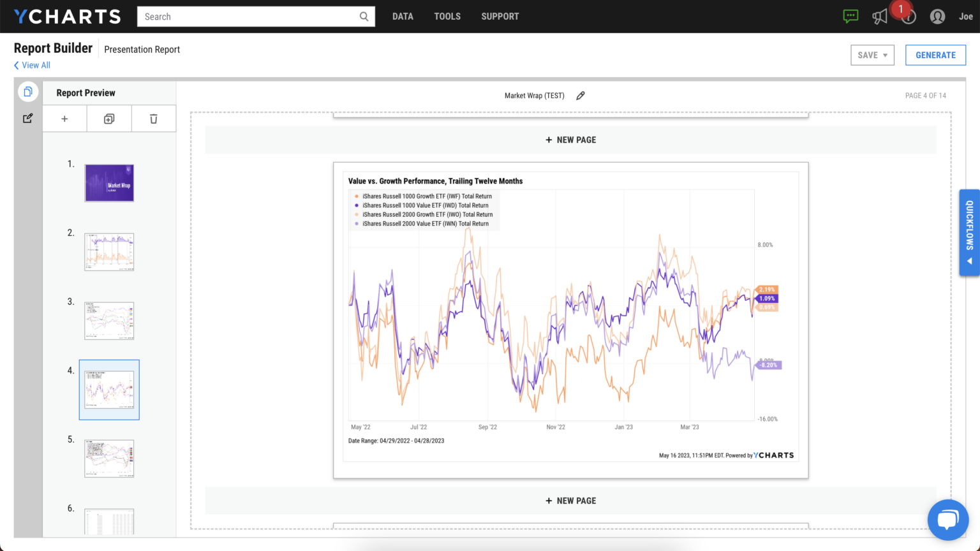Go back with View All link
This screenshot has width=980, height=551.
(32, 65)
